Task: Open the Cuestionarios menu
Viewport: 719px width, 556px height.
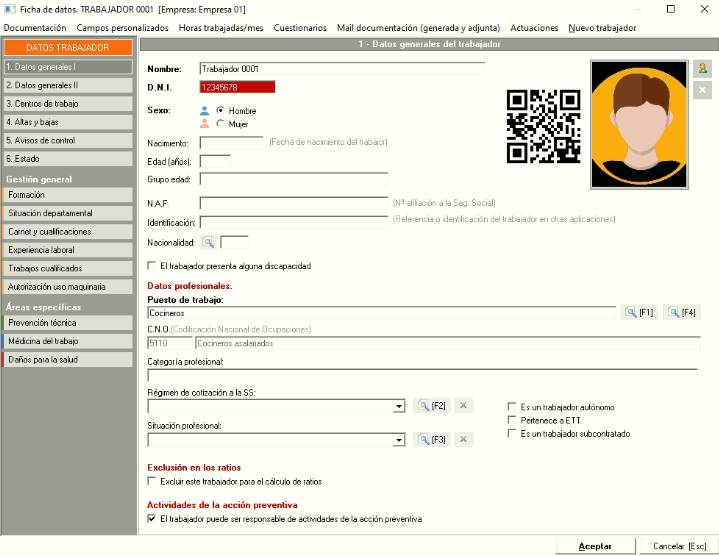Action: point(300,28)
